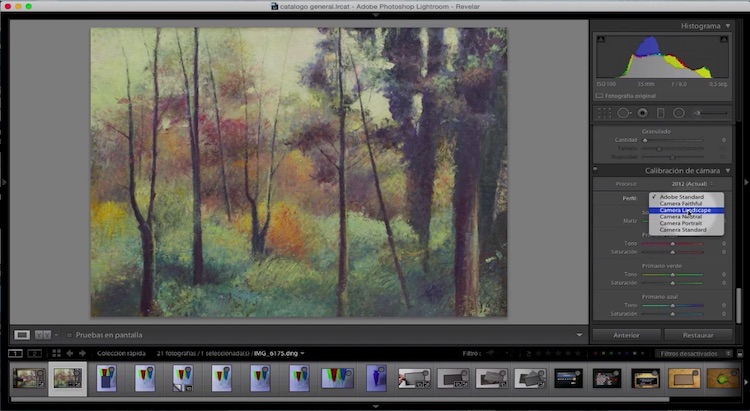The height and width of the screenshot is (411, 750).
Task: Collapse the right panel group arrow
Action: (x=746, y=182)
